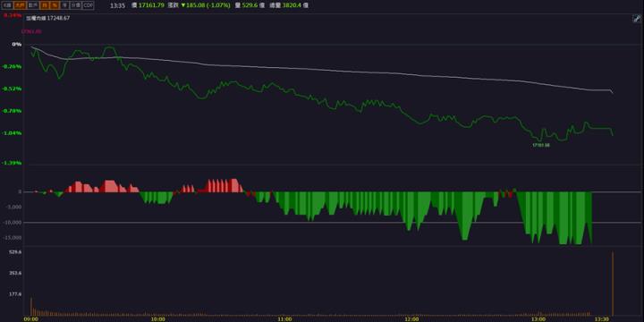Click the low price label under the green line

(x=541, y=145)
